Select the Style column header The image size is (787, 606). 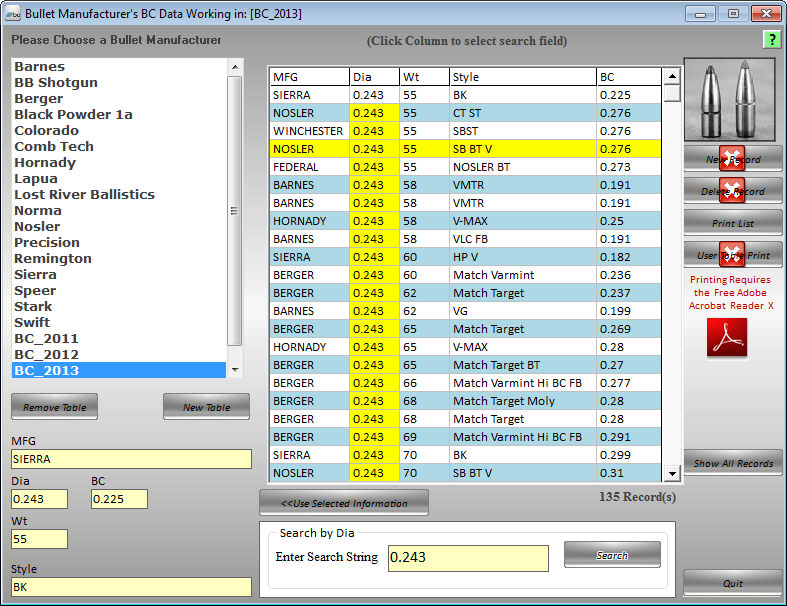[521, 77]
